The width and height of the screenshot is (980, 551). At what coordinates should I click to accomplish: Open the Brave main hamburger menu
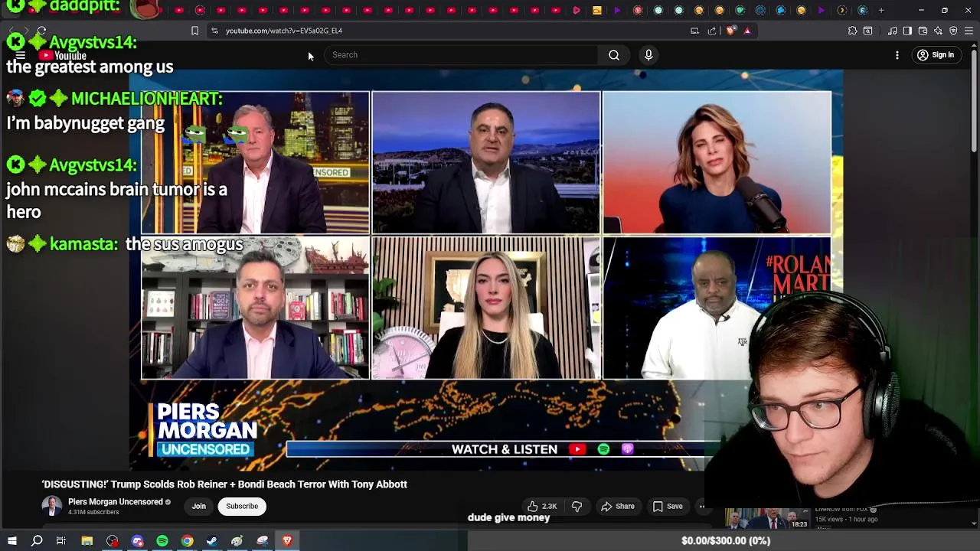(x=969, y=31)
